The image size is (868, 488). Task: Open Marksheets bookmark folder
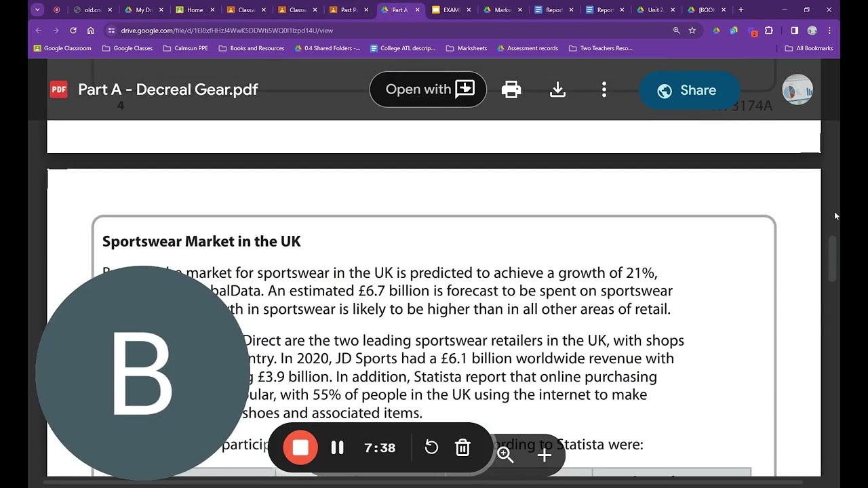tap(467, 48)
